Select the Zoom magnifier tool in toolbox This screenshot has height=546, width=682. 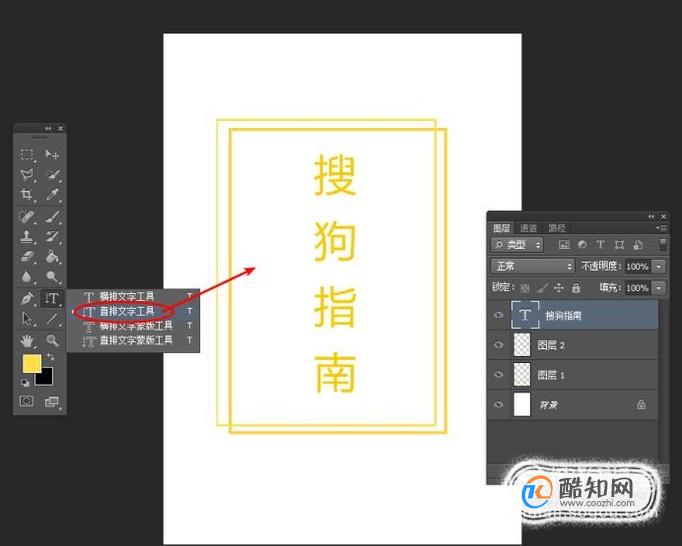tap(52, 340)
